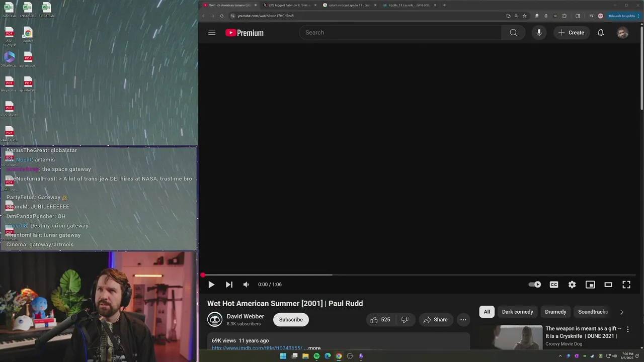Open player settings gear
Image resolution: width=644 pixels, height=362 pixels.
(x=572, y=285)
